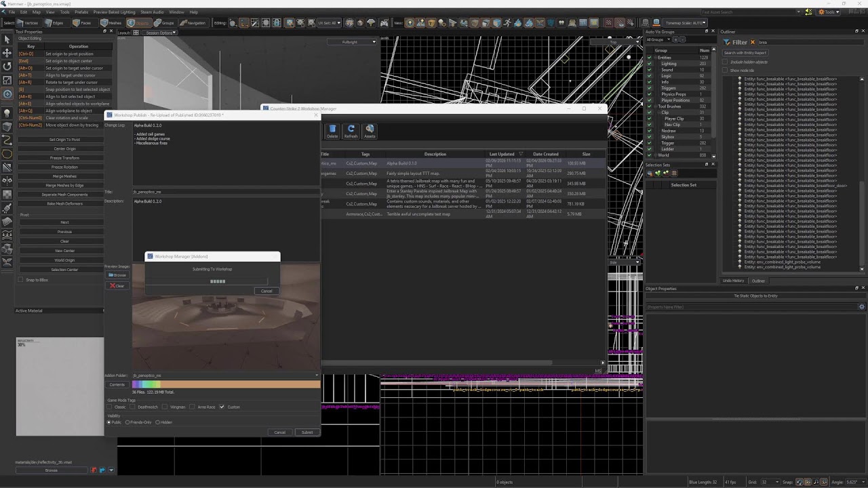This screenshot has height=488, width=868.
Task: Click the Submitting To Workshop progress bar
Action: (208, 281)
